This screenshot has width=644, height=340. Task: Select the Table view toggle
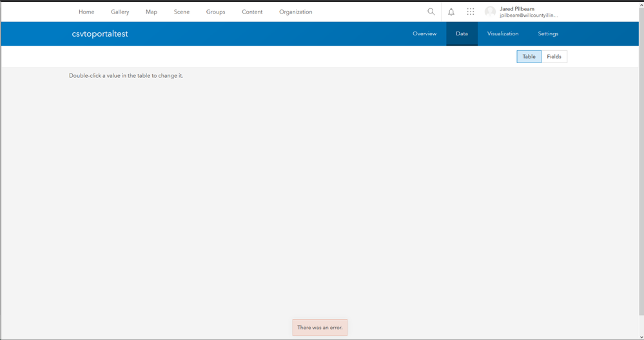529,57
